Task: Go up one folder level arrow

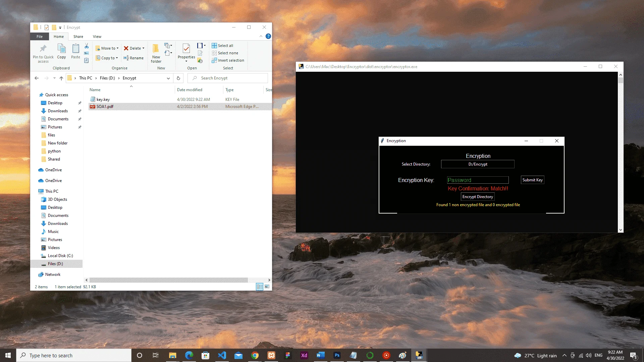Action: coord(61,78)
